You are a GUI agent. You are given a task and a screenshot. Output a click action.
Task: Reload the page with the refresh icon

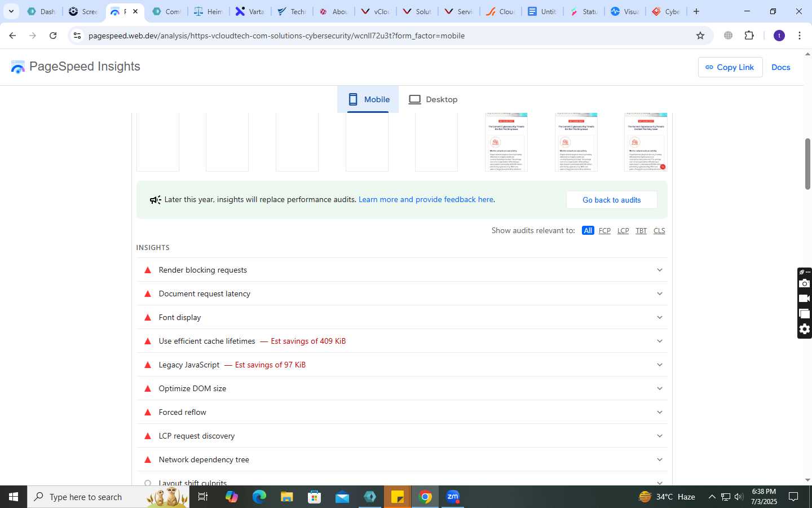(53, 36)
